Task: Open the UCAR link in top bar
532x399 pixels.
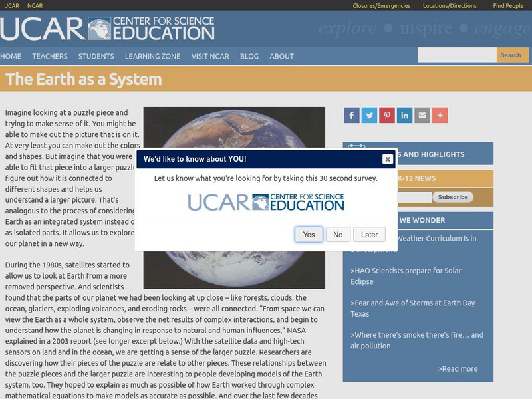Action: [x=11, y=5]
